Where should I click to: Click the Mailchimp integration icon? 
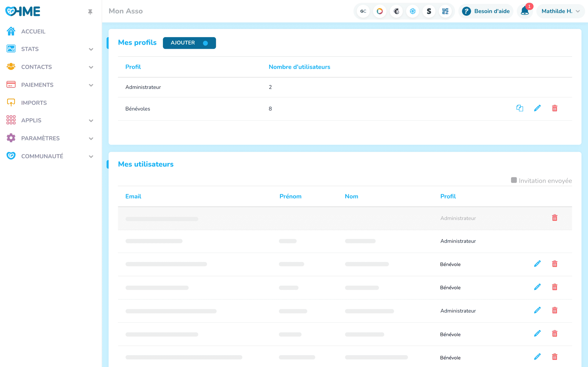tap(396, 11)
